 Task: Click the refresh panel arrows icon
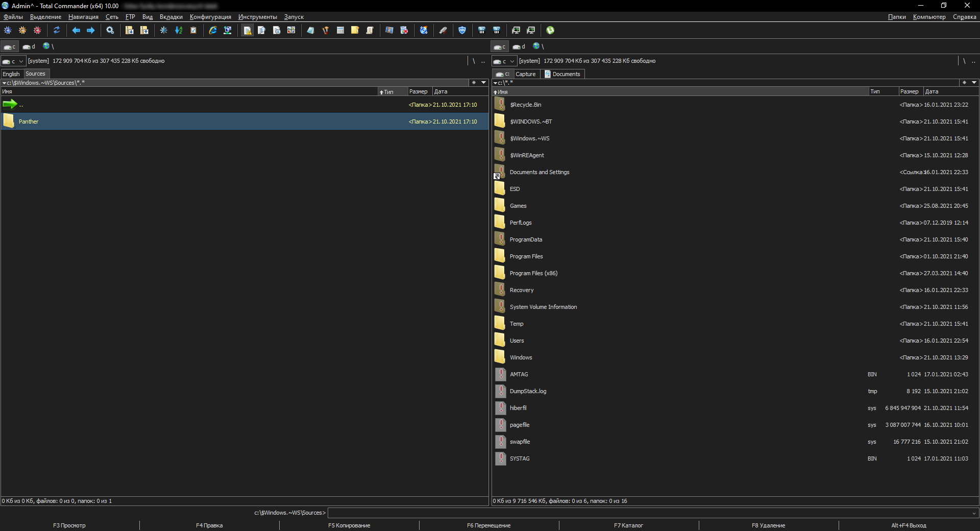tap(57, 30)
